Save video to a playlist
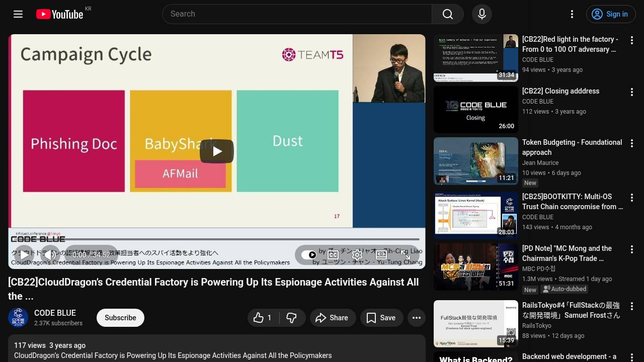644x362 pixels. 381,318
